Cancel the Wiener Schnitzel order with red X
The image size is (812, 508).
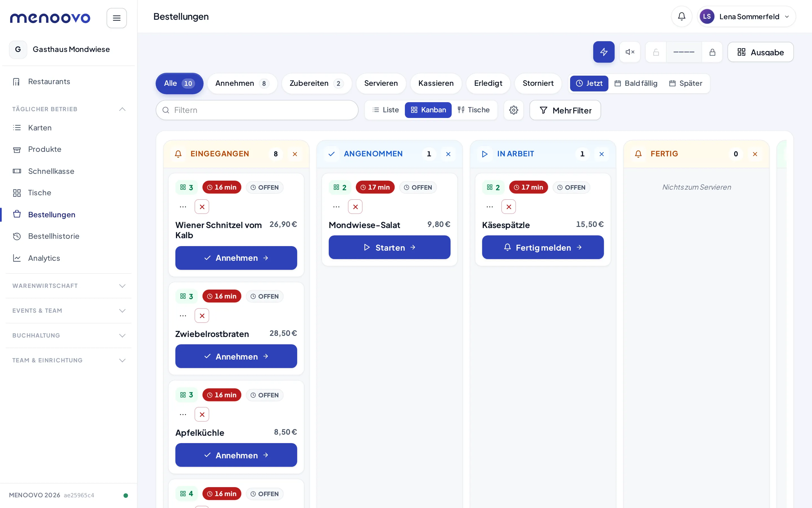click(x=202, y=207)
